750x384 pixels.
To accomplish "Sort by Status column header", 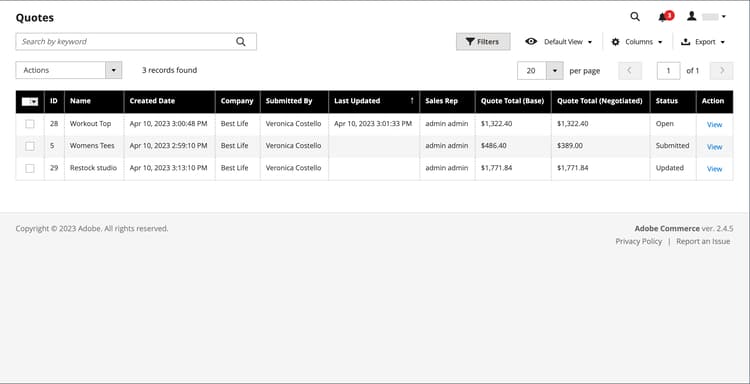I will point(673,101).
